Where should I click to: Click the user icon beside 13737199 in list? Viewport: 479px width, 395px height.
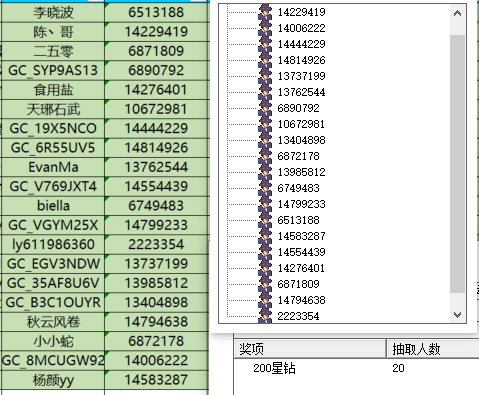click(x=265, y=76)
